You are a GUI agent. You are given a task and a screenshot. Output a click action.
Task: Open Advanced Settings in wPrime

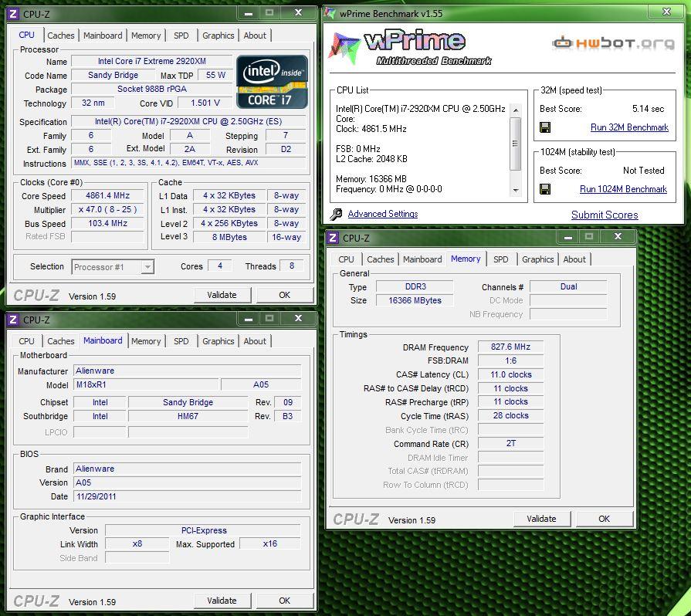(x=383, y=214)
